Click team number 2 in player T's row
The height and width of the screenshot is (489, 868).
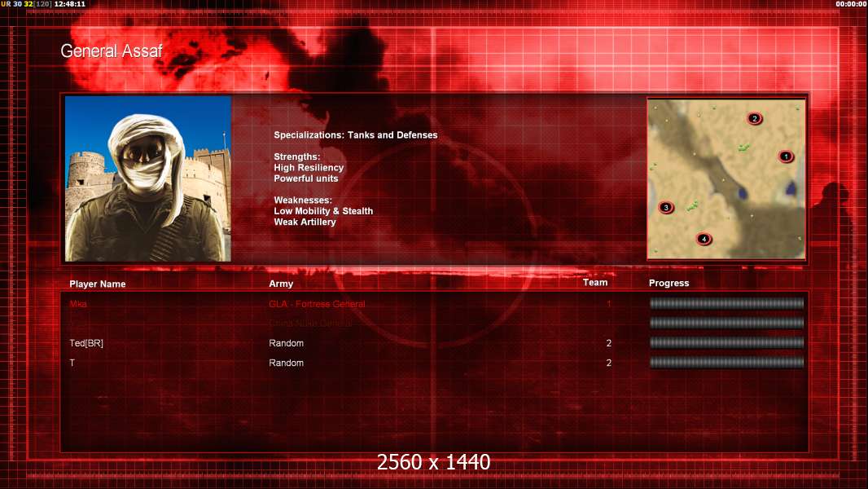click(x=608, y=363)
